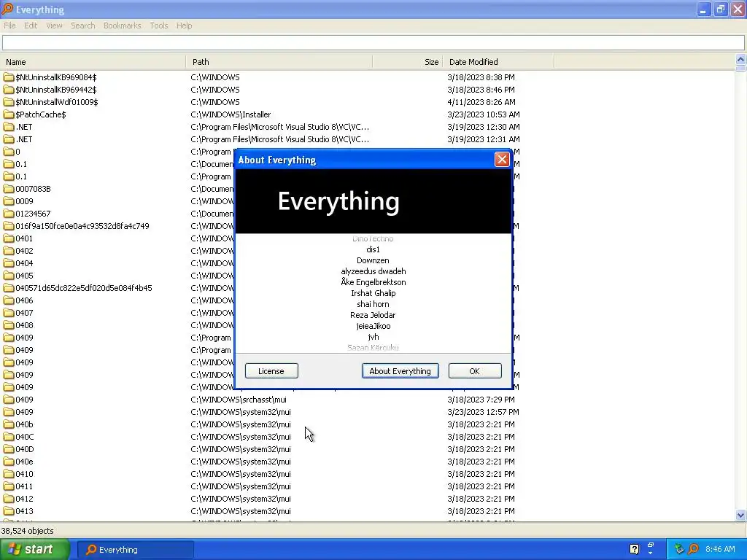
Task: Select the folder icon beside 0411
Action: [9, 486]
